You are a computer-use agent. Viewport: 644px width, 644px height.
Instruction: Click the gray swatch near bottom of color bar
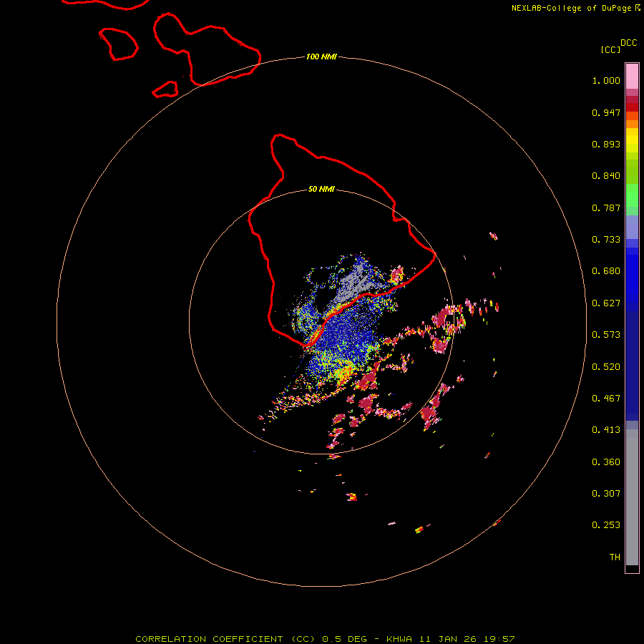632,497
